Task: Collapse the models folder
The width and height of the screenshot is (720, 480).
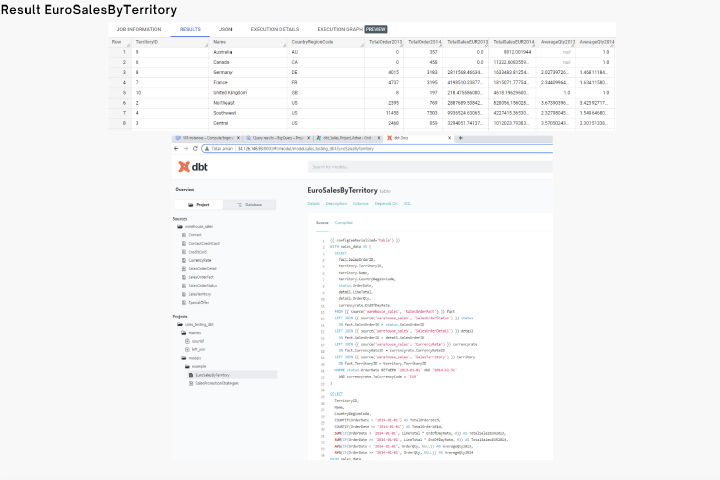Action: [184, 358]
